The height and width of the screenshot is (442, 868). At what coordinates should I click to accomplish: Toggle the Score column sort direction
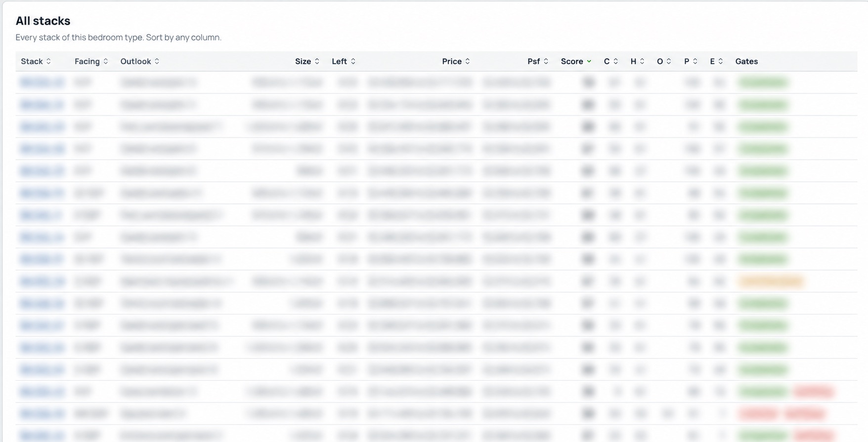click(x=576, y=61)
